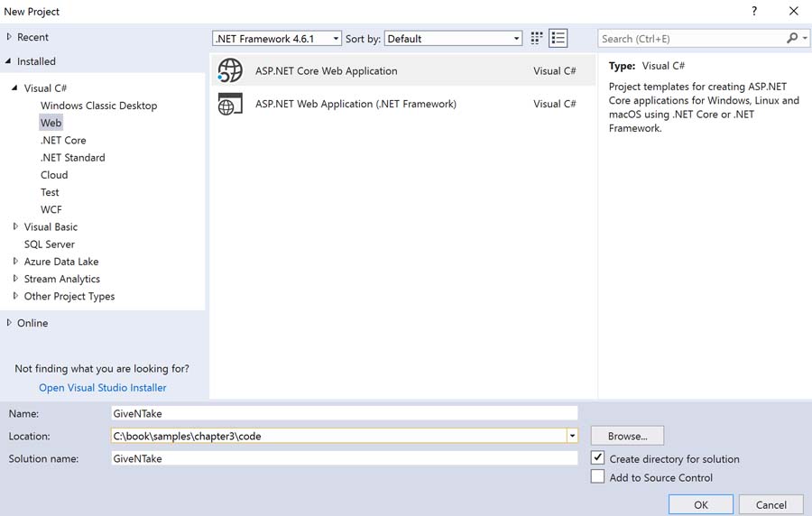Open Visual Studio Installer link

[102, 387]
